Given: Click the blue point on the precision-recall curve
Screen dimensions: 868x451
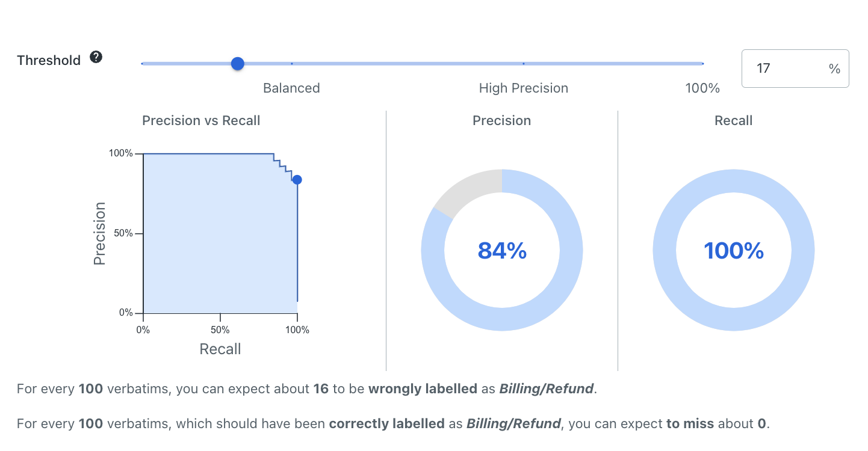Looking at the screenshot, I should coord(297,180).
